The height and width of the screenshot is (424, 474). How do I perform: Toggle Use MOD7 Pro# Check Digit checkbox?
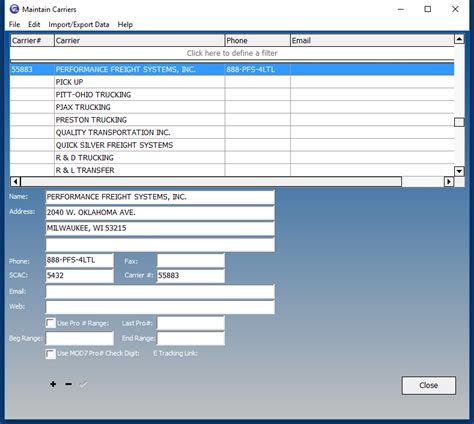[50, 353]
